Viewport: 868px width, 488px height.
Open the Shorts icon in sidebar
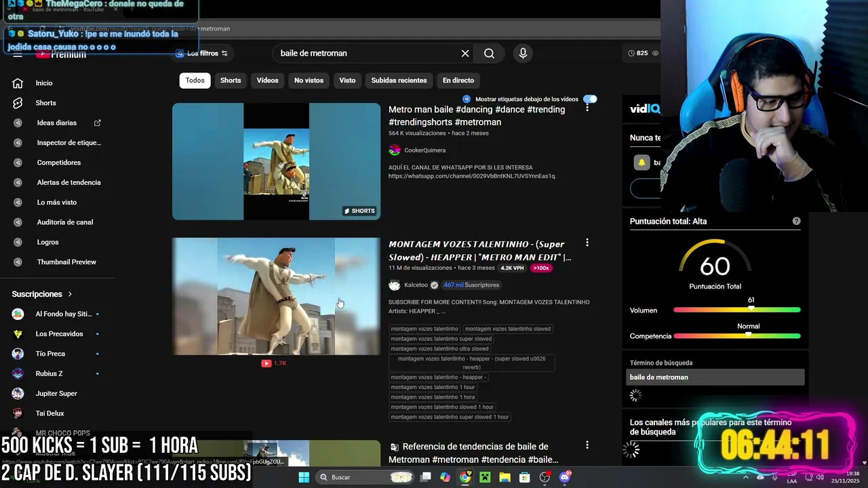pos(18,103)
